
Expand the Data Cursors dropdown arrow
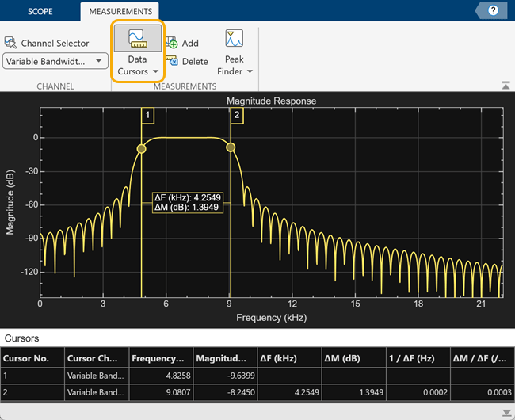(155, 71)
